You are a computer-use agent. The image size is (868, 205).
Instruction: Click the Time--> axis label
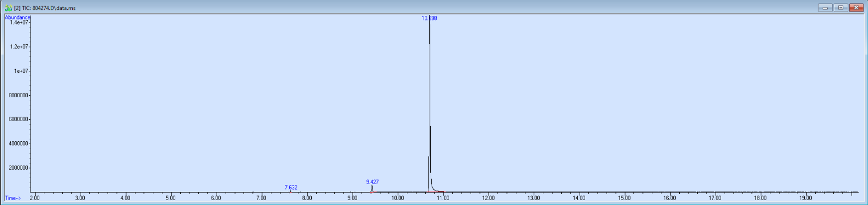click(x=13, y=198)
